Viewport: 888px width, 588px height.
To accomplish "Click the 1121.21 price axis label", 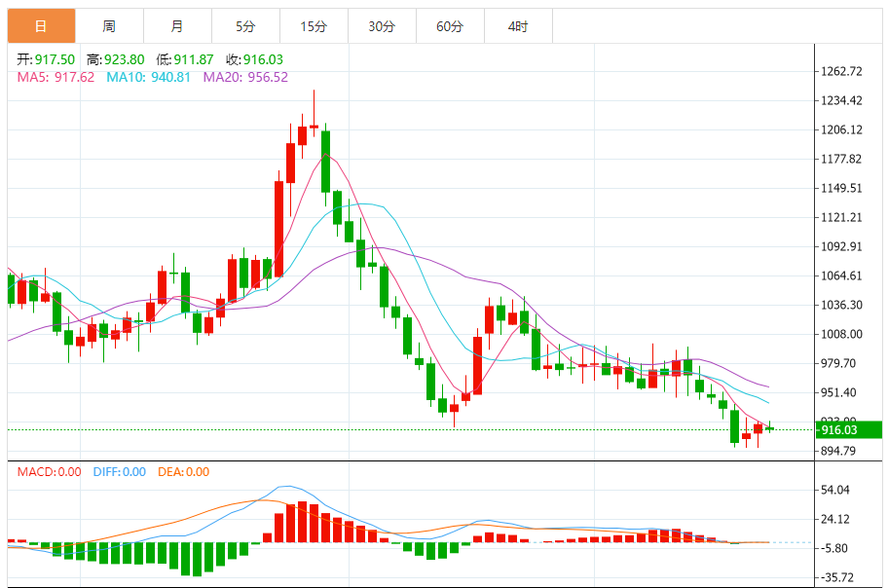I will (841, 217).
